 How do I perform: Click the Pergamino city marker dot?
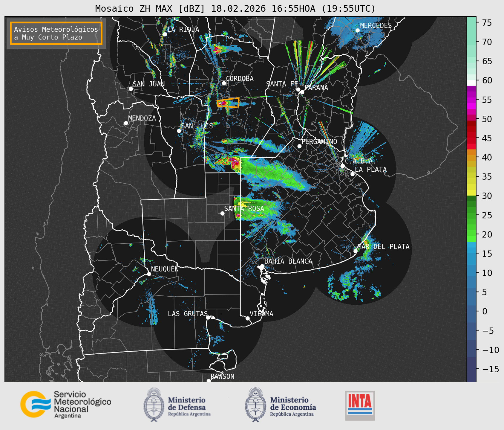coord(299,146)
